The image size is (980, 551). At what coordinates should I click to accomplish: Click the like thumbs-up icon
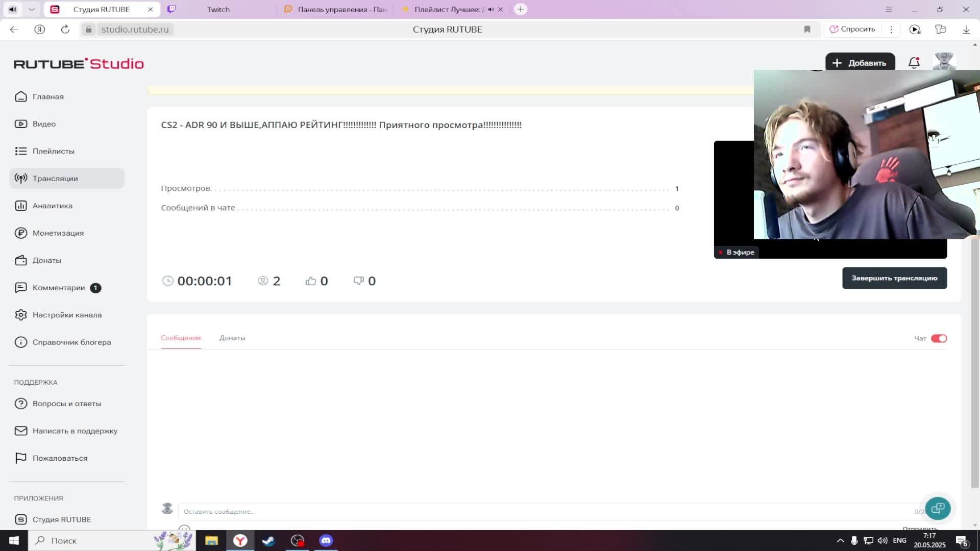tap(310, 281)
